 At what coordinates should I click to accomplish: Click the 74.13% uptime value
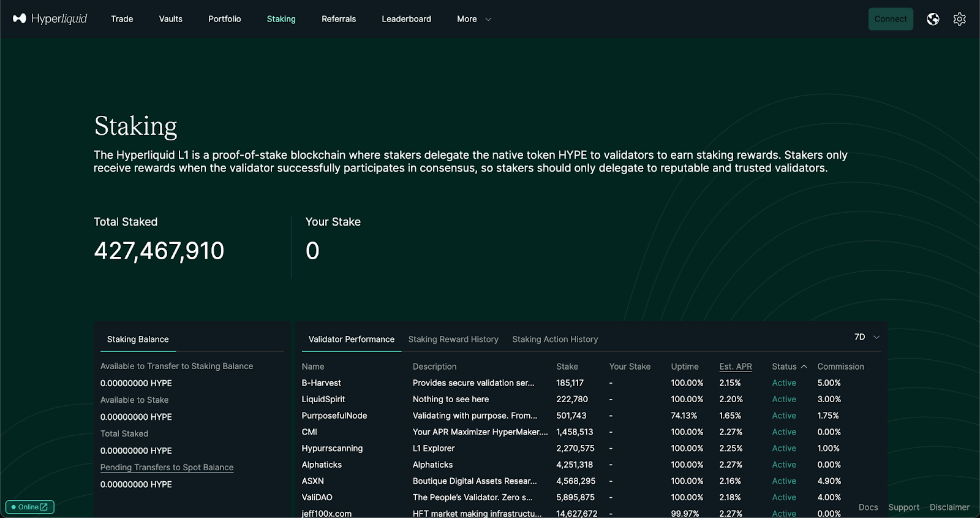(x=684, y=416)
